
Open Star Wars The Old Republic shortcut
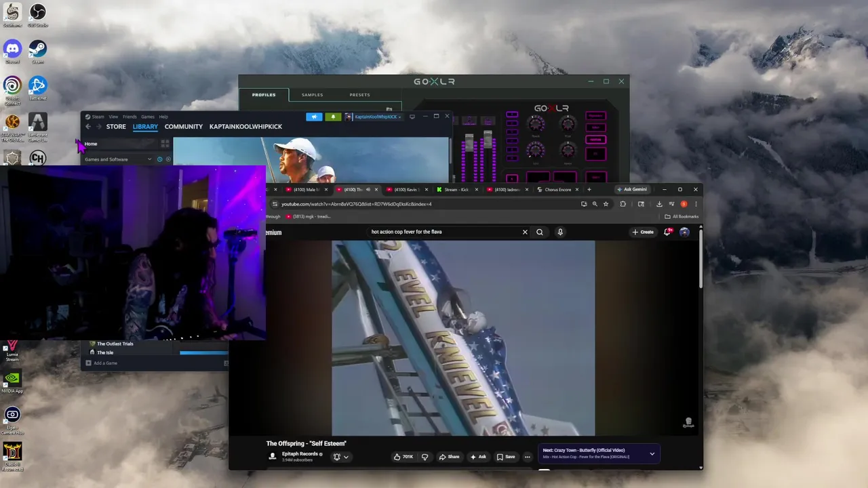12,127
